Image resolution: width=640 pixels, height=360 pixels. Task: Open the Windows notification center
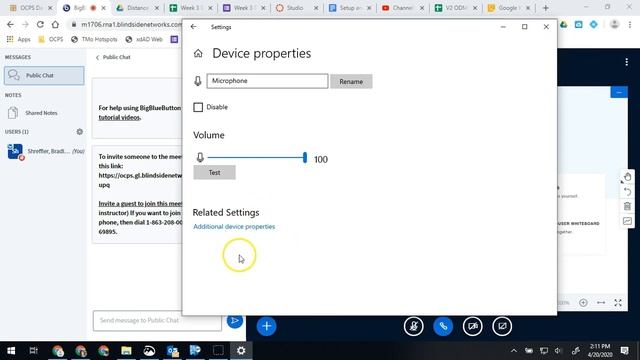coord(624,351)
